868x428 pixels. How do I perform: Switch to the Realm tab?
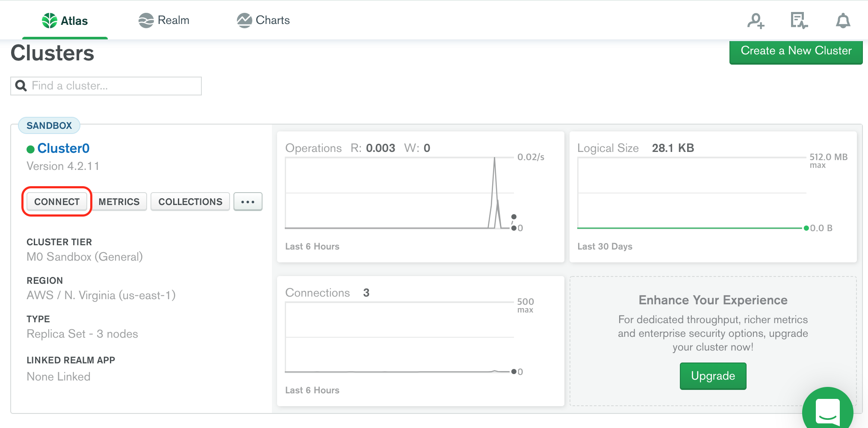[x=164, y=20]
